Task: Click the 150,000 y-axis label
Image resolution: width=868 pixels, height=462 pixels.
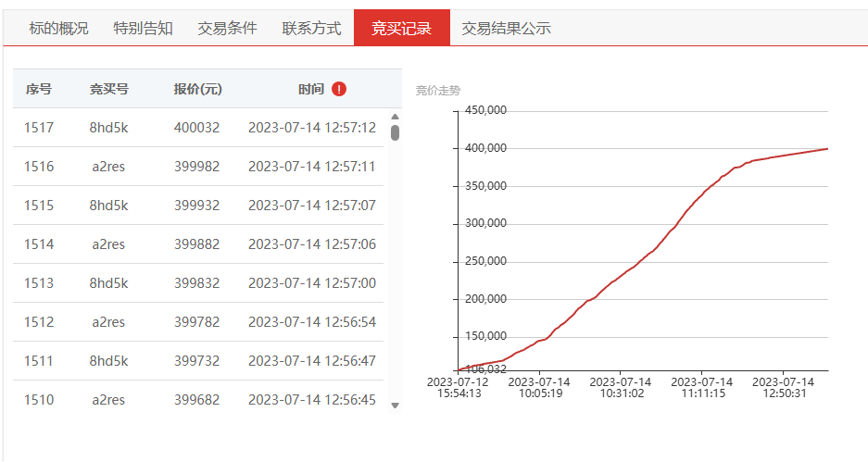Action: pyautogui.click(x=485, y=336)
